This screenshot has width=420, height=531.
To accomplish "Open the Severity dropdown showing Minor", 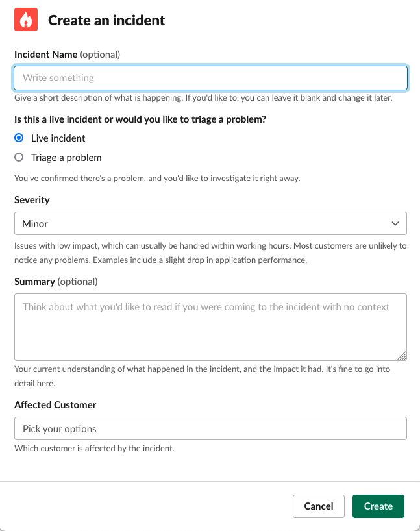I will [x=210, y=223].
